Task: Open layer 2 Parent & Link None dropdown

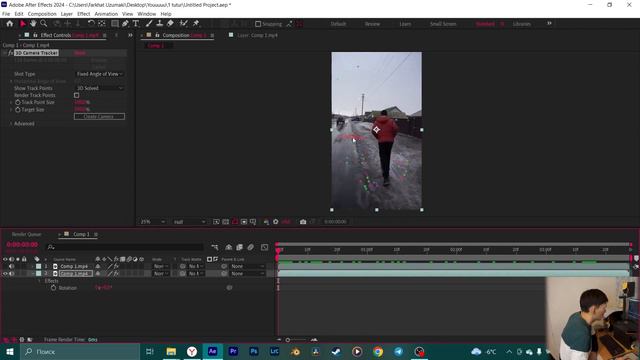Action: click(247, 273)
